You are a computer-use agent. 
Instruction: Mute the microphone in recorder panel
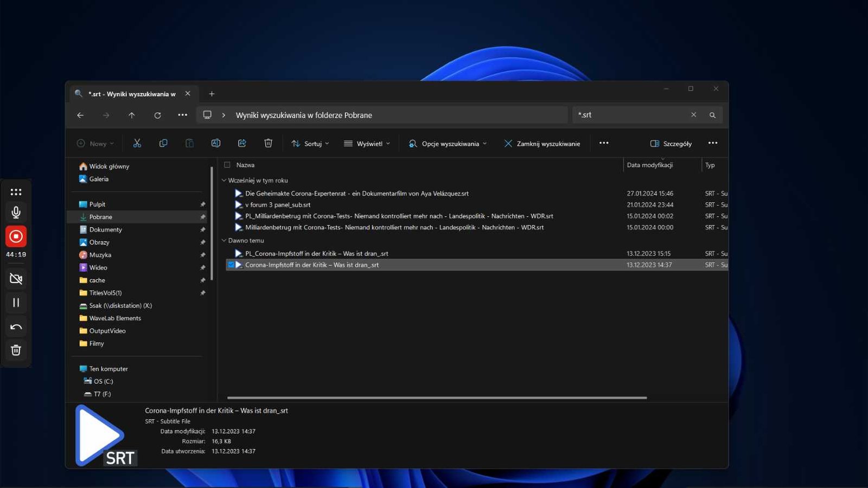pyautogui.click(x=16, y=213)
